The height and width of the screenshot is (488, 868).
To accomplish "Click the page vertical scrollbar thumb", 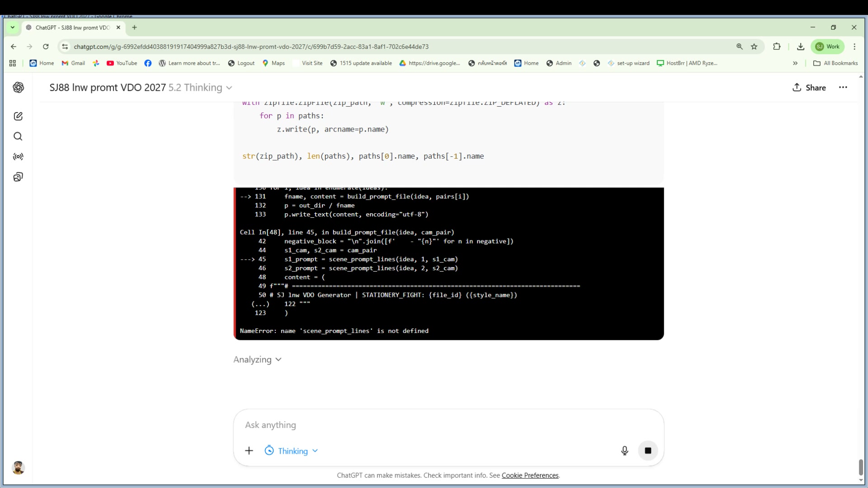I will pos(860,466).
